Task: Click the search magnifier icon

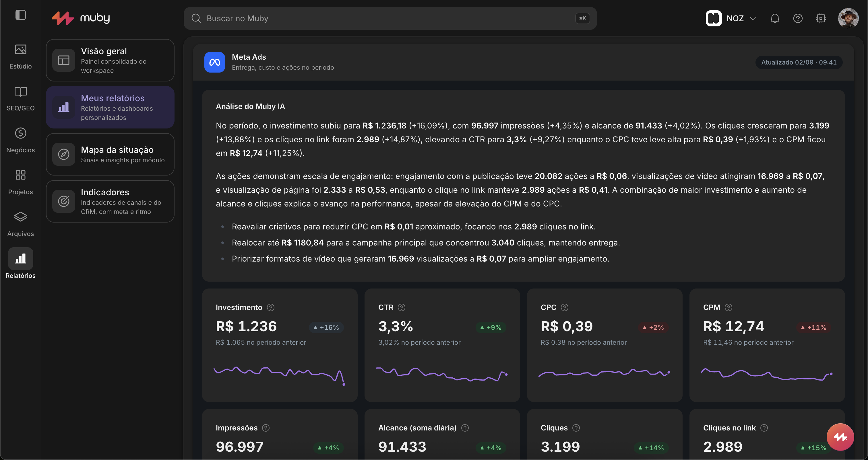Action: click(x=196, y=18)
